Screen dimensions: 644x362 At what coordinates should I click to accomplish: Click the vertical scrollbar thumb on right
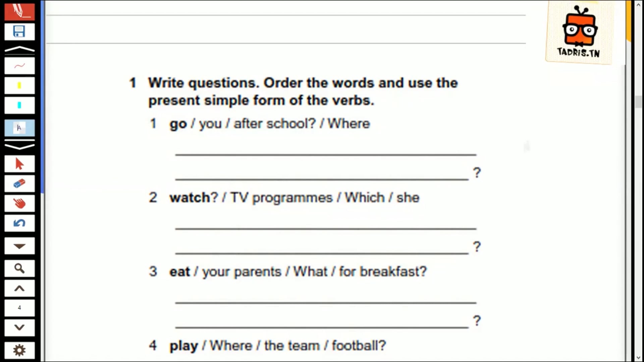point(638,102)
